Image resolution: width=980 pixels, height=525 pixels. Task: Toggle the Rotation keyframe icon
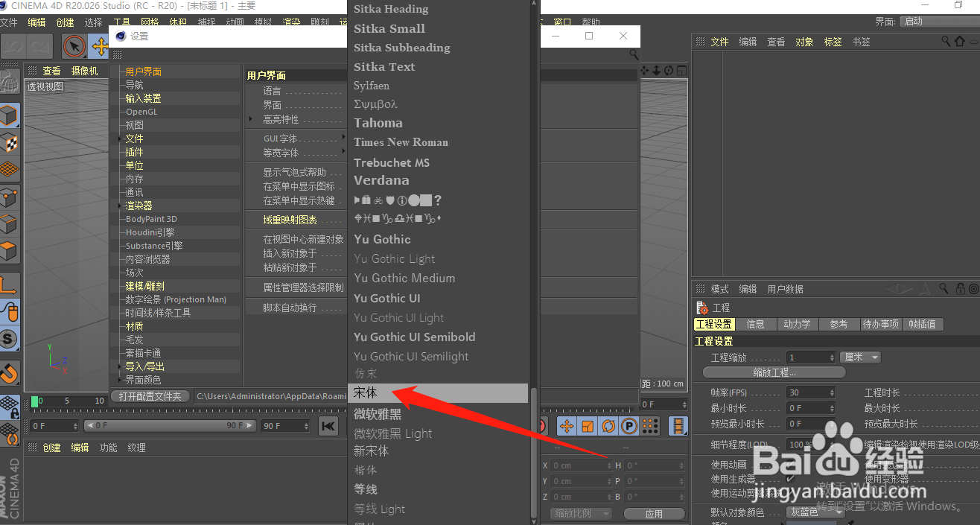click(x=608, y=426)
